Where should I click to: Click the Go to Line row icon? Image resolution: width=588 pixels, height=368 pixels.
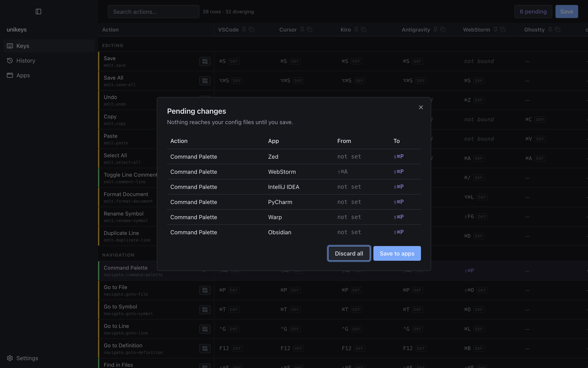coord(205,329)
